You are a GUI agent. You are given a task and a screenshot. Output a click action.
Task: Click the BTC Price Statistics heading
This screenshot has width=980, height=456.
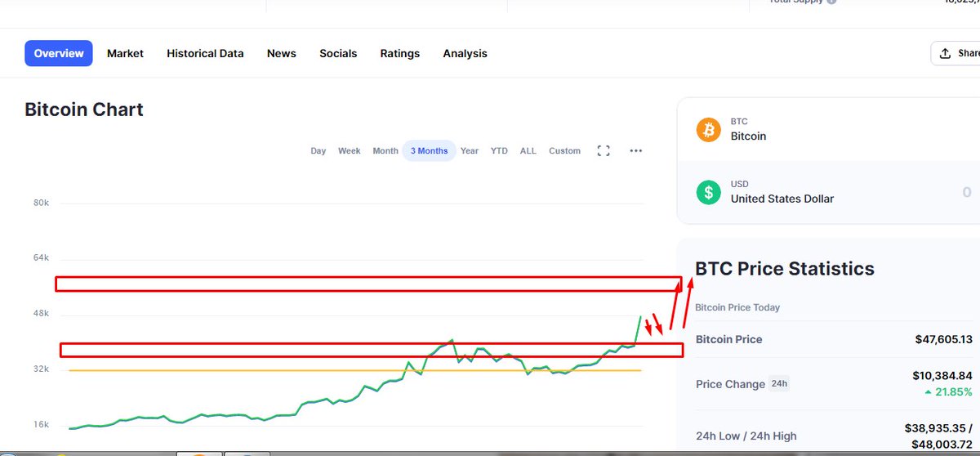pyautogui.click(x=785, y=269)
